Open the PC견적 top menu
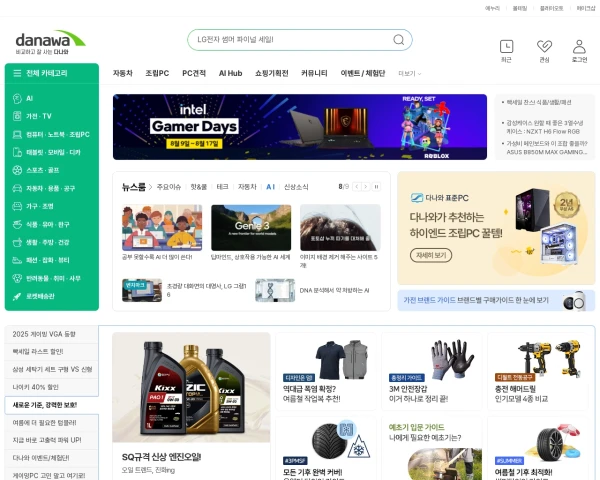Image resolution: width=600 pixels, height=480 pixels. pyautogui.click(x=194, y=73)
